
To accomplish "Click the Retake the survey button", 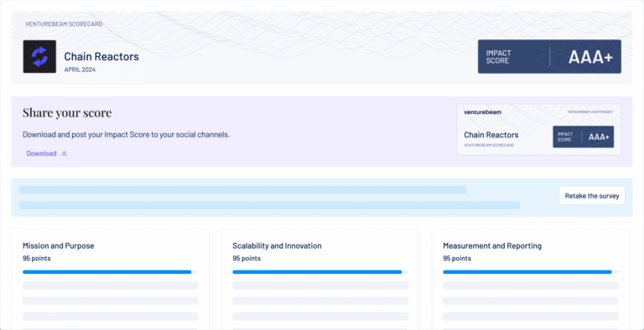I will pyautogui.click(x=592, y=196).
